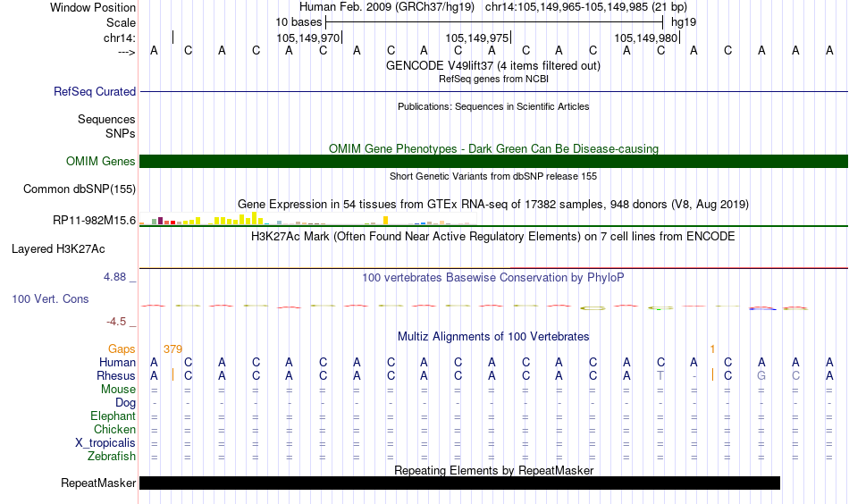Image resolution: width=849 pixels, height=504 pixels.
Task: Click the Repeating Elements by RepeatMasker title
Action: [493, 470]
